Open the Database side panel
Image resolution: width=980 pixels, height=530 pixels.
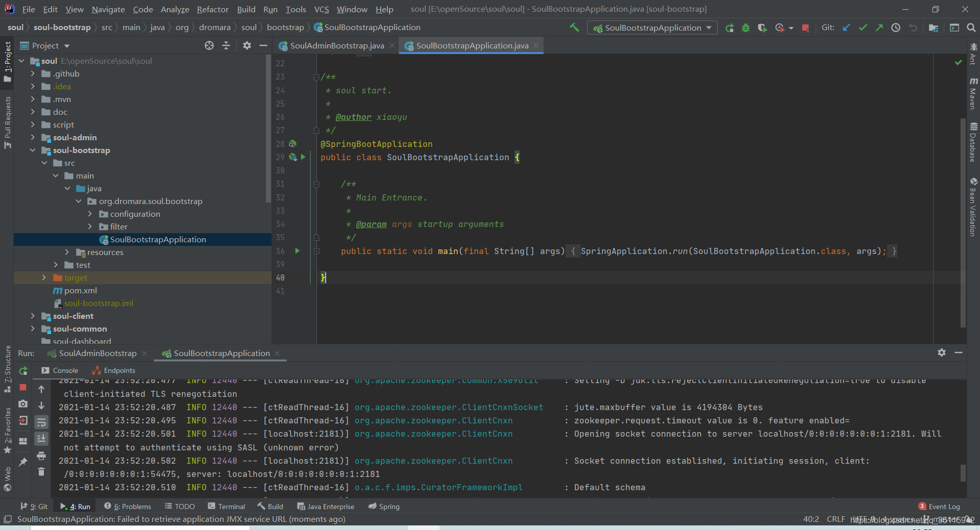click(x=973, y=142)
